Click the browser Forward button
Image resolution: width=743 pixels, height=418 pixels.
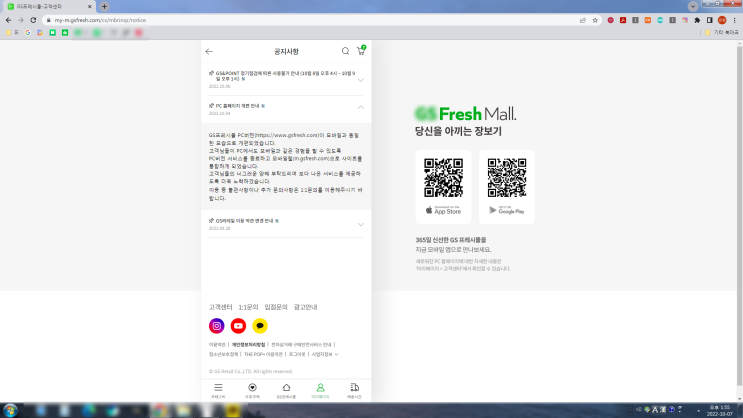[x=20, y=20]
